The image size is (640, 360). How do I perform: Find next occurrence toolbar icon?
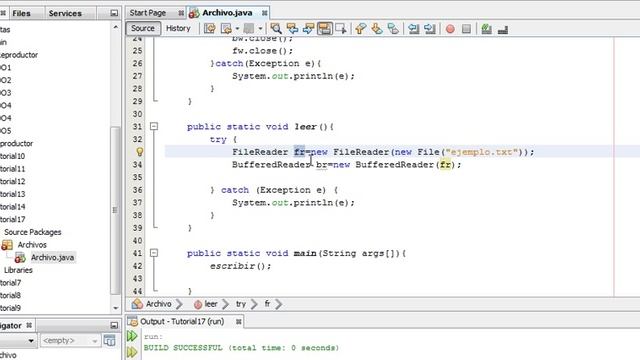coord(309,29)
